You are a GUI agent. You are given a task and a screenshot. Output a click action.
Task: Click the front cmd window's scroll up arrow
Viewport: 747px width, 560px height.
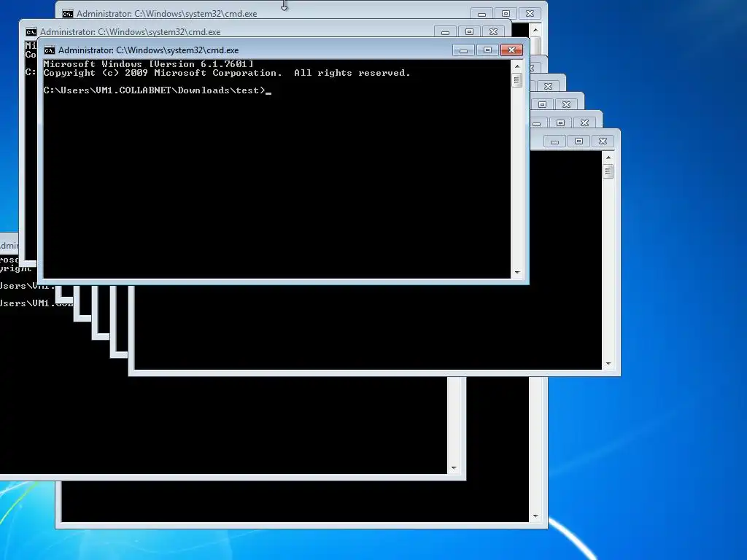click(x=517, y=66)
